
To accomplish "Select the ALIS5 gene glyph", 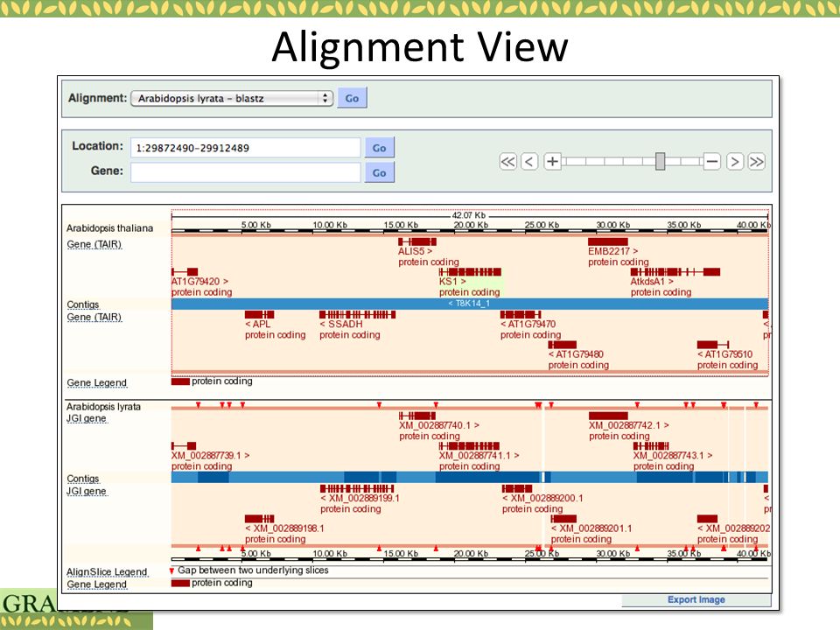I will [417, 241].
